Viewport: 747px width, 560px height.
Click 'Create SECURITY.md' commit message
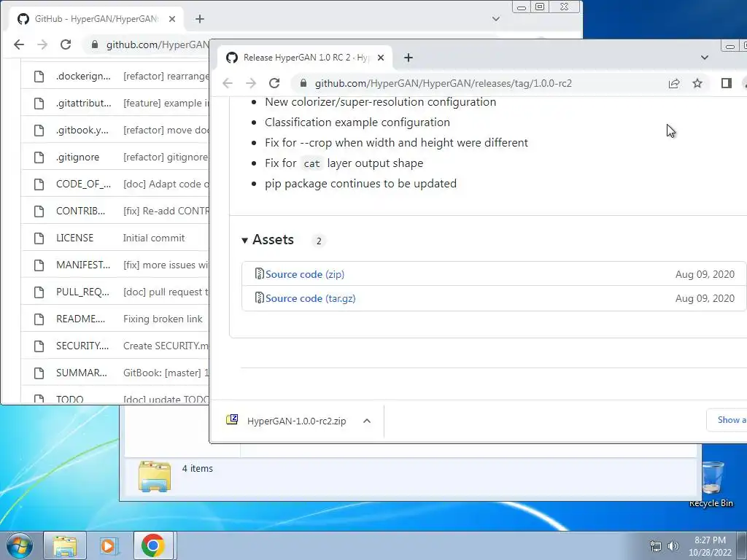coord(166,346)
